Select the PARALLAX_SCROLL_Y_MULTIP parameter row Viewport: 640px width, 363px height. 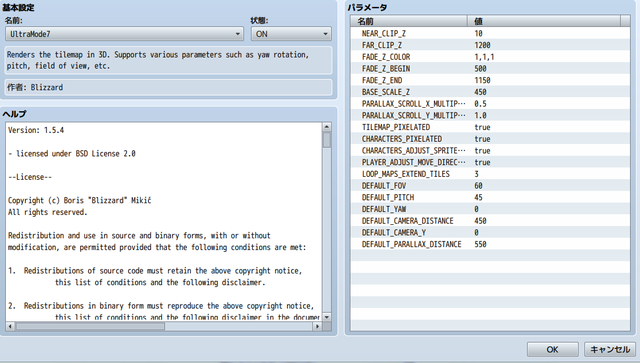pos(490,115)
